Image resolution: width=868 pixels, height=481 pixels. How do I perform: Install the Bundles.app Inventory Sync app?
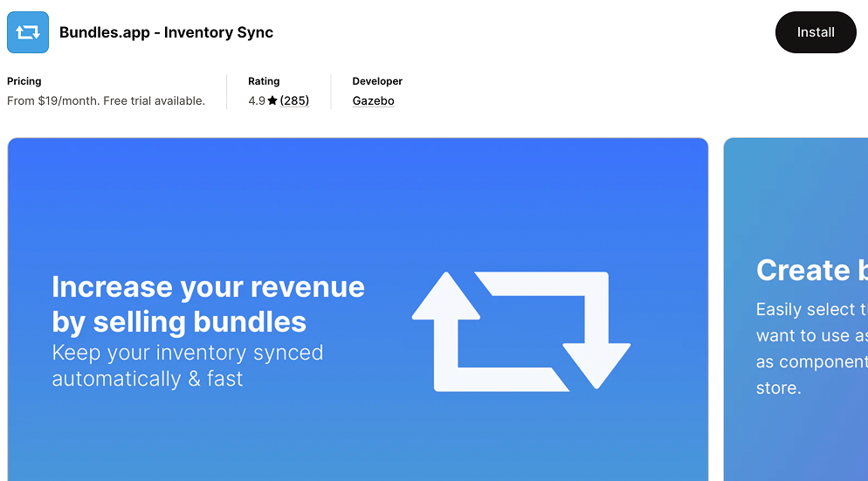pos(816,32)
